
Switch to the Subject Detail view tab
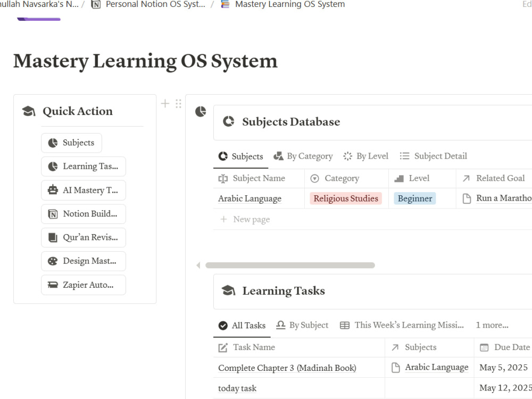tap(433, 156)
